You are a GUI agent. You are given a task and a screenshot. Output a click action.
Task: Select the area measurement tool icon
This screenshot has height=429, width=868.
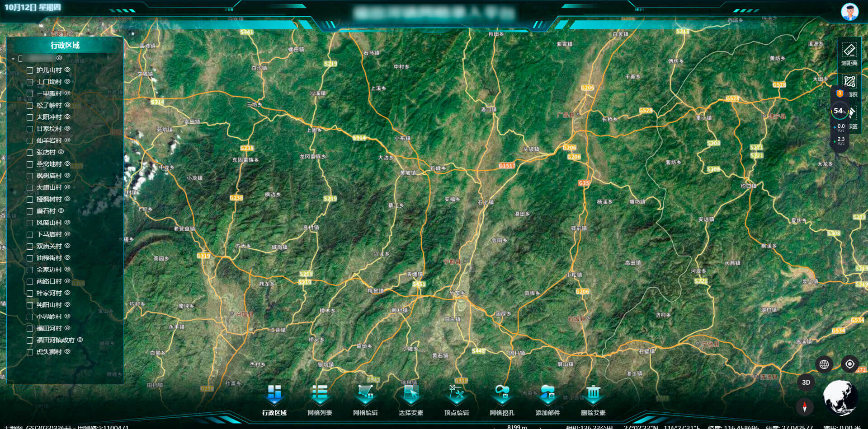click(849, 81)
